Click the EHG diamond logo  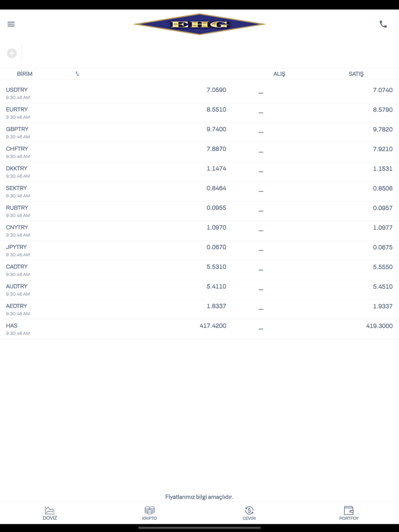(199, 24)
